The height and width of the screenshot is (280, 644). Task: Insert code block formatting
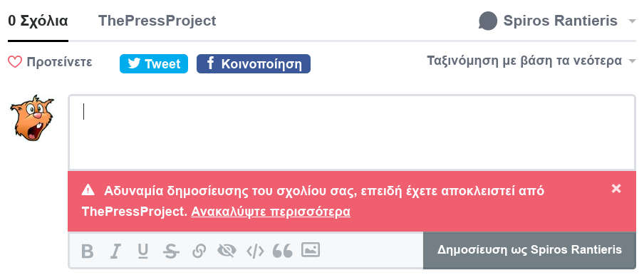pos(255,251)
